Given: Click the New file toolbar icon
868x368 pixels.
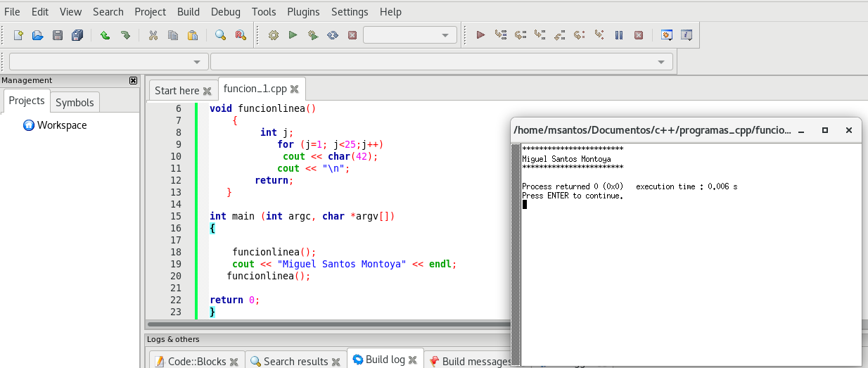Looking at the screenshot, I should (18, 35).
